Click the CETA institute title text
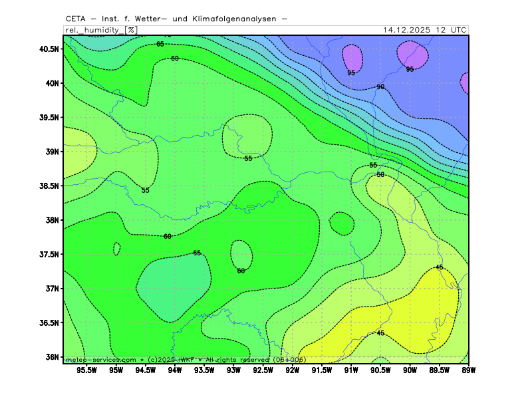The height and width of the screenshot is (399, 532). click(176, 18)
